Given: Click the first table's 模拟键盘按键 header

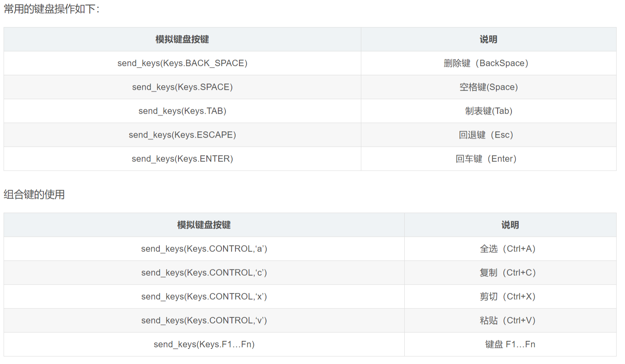Looking at the screenshot, I should [x=182, y=39].
